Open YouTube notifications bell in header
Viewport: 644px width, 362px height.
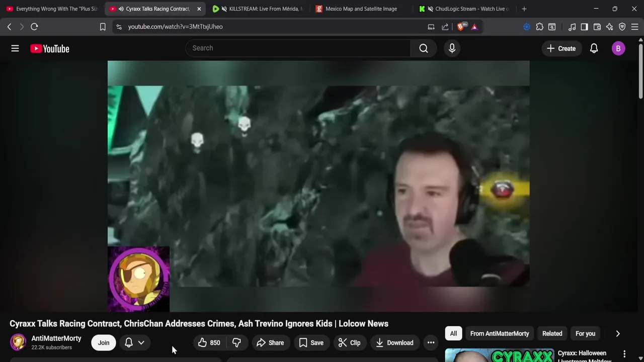click(594, 48)
